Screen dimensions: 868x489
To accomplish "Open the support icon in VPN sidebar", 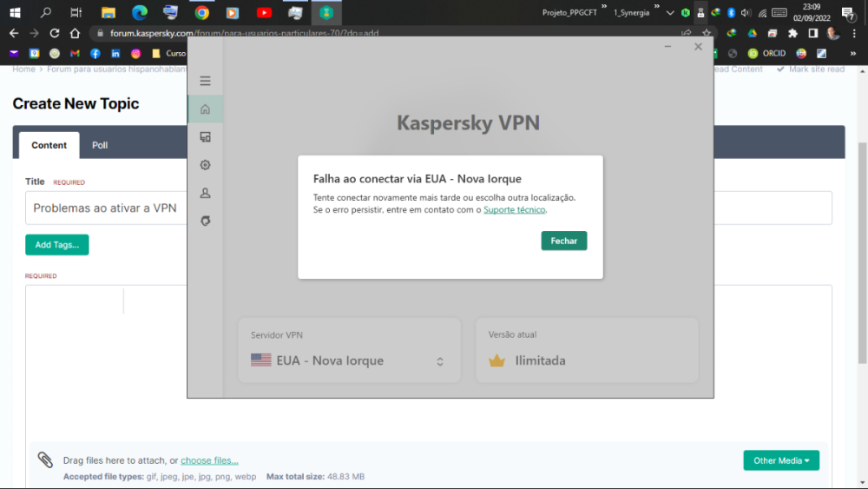I will coord(206,221).
